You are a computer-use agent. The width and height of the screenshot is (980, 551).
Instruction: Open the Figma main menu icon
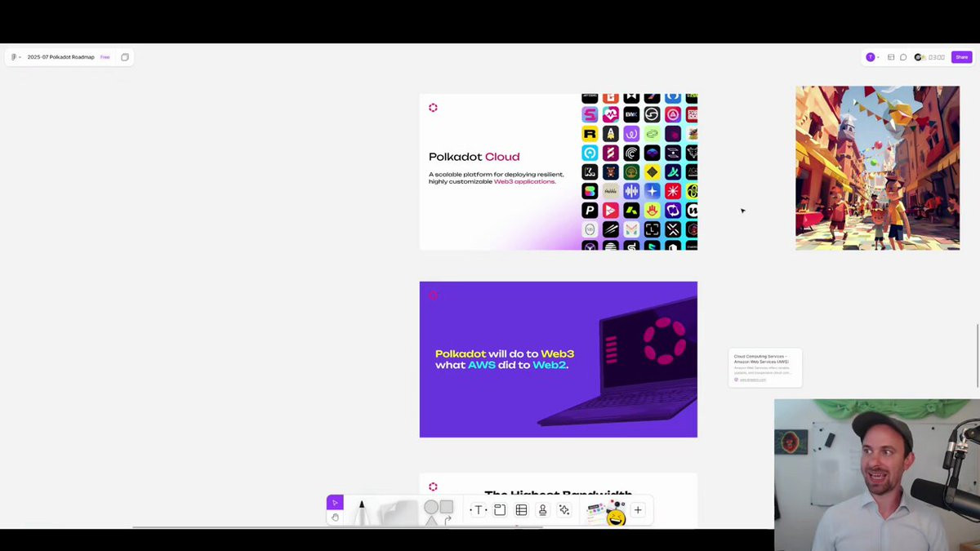[x=14, y=57]
